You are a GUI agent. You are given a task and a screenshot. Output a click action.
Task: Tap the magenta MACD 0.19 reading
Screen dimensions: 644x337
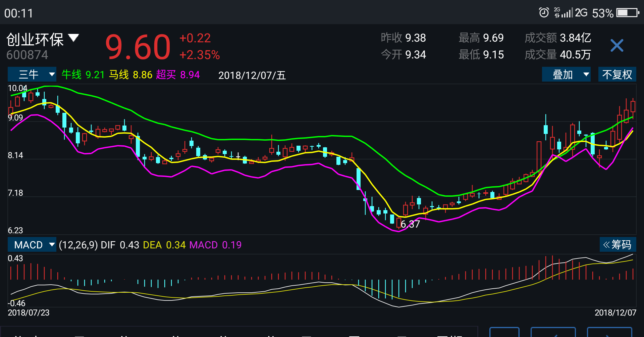tap(215, 245)
